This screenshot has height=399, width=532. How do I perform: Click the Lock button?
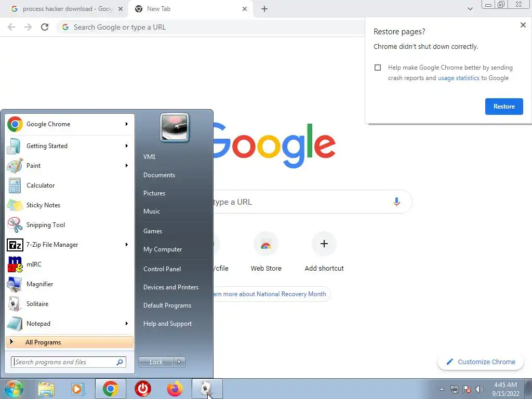click(x=156, y=362)
